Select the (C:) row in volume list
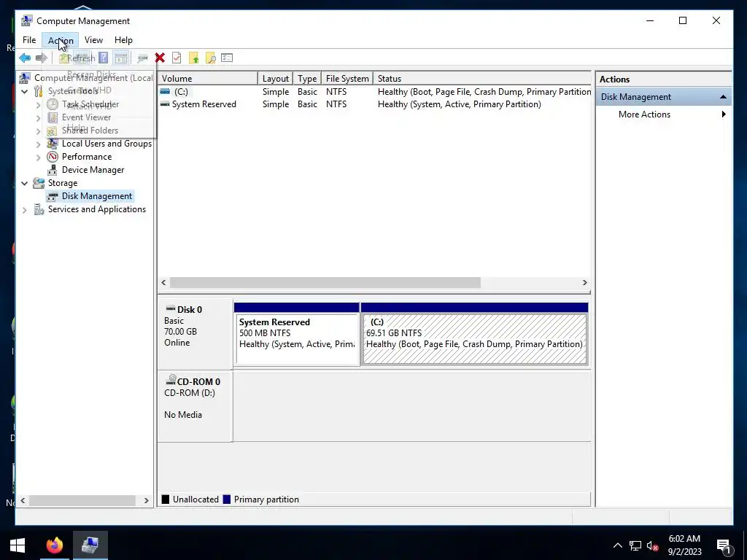The height and width of the screenshot is (560, 747). (374, 91)
